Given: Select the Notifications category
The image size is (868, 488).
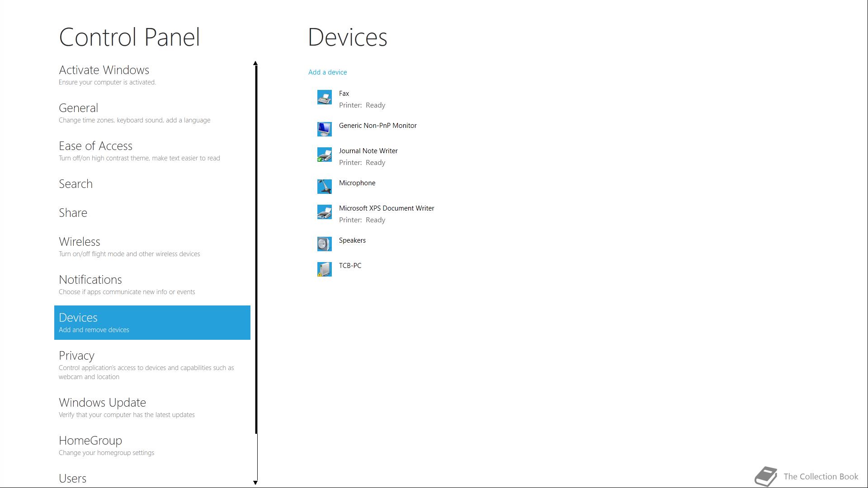Looking at the screenshot, I should (152, 285).
